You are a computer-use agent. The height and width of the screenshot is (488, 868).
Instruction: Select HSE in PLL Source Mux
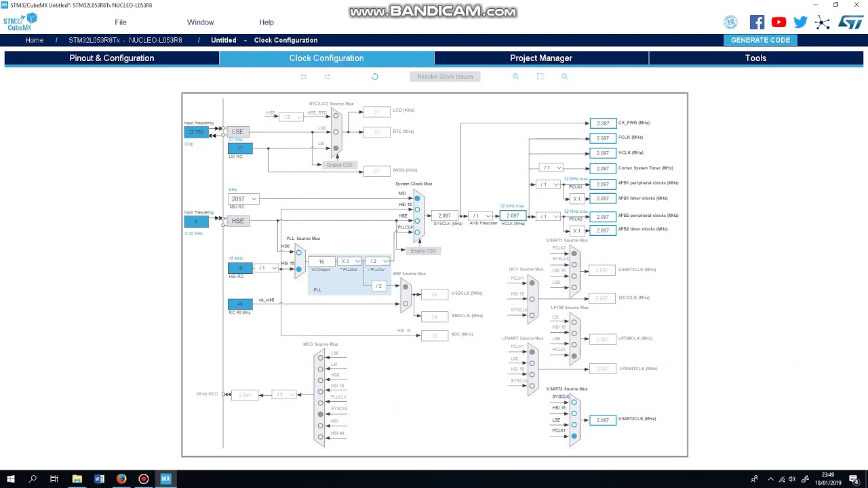(298, 253)
